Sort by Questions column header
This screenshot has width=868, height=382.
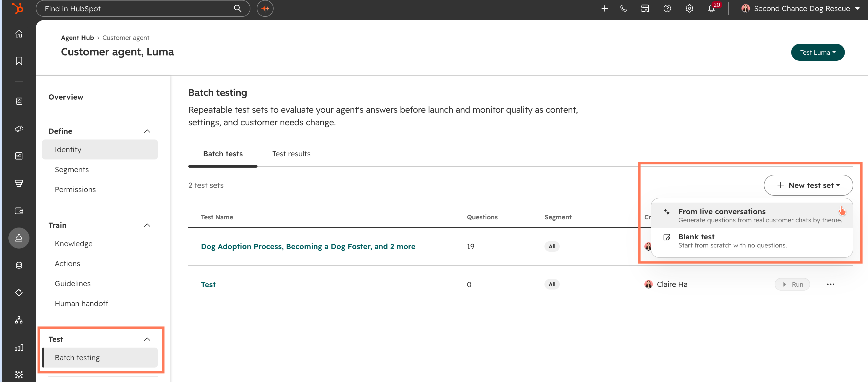482,217
